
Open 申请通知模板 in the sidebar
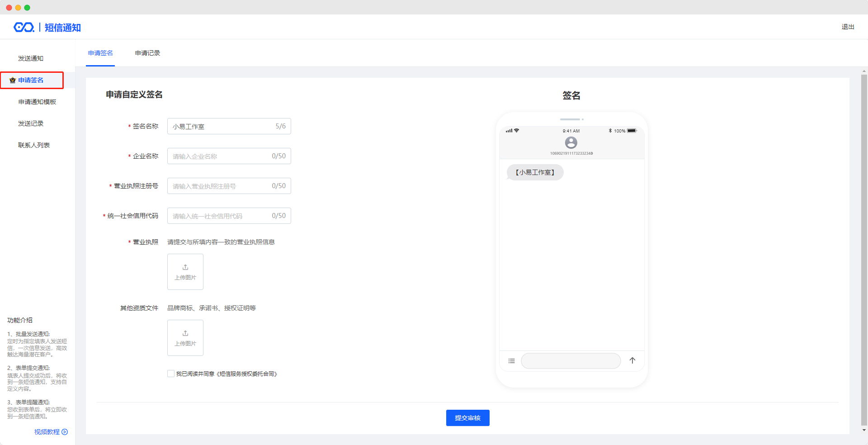[37, 102]
